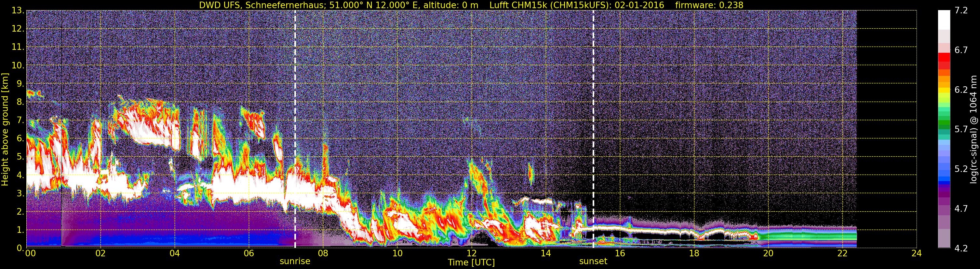Click the 'firmware: 0.238' text
This screenshot has height=269, width=980.
click(709, 5)
